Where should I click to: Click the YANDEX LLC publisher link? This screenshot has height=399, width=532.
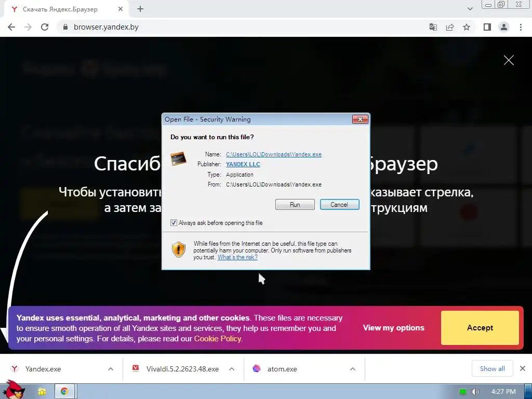243,164
